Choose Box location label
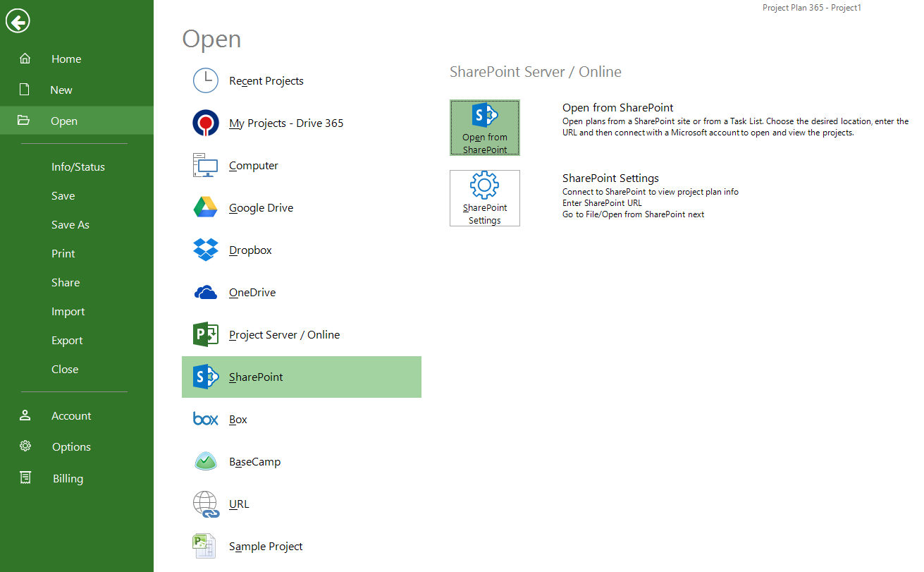924x572 pixels. click(238, 420)
